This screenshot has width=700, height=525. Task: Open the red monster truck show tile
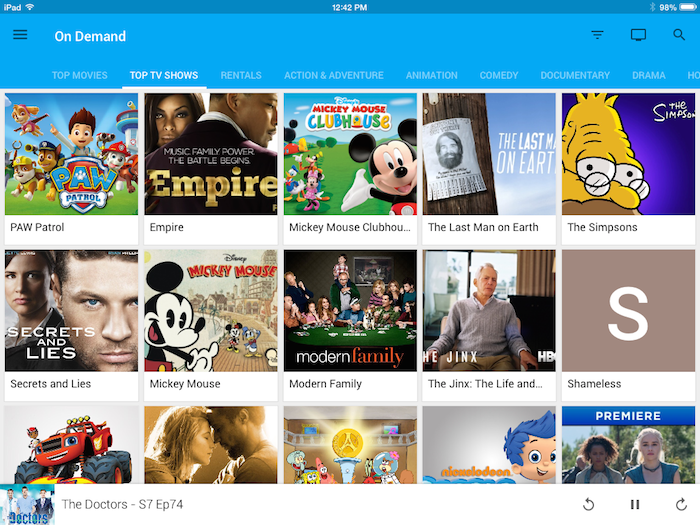tap(71, 445)
